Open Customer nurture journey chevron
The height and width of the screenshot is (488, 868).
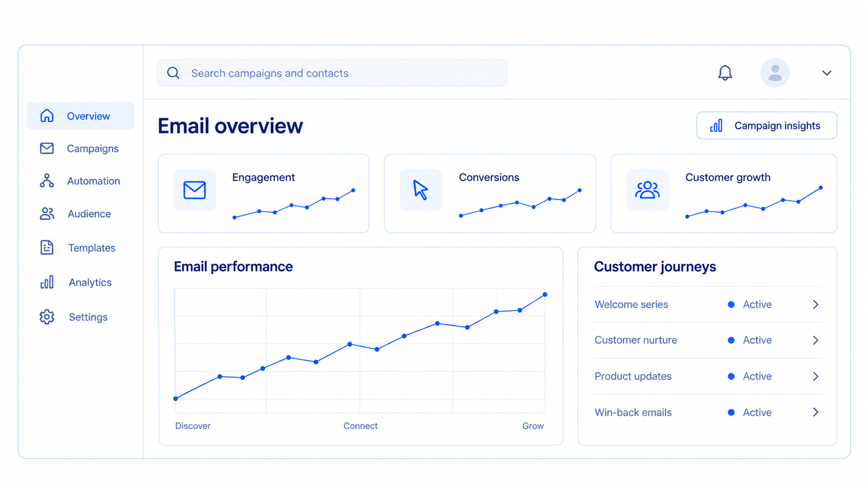pyautogui.click(x=815, y=340)
